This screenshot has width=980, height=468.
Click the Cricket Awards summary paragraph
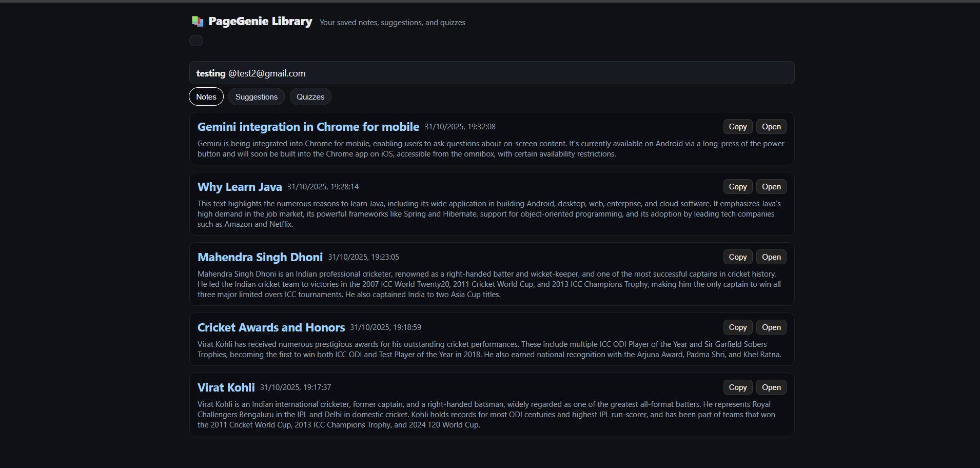[489, 349]
